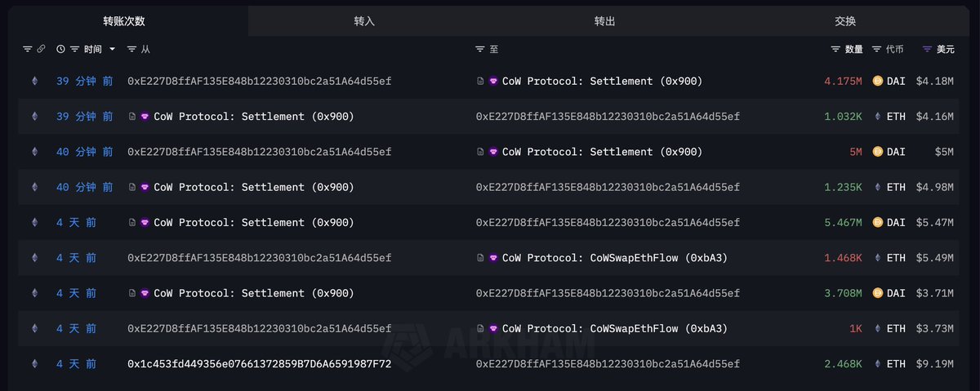Click the DAI coin icon in first row
The height and width of the screenshot is (391, 980).
[x=878, y=81]
